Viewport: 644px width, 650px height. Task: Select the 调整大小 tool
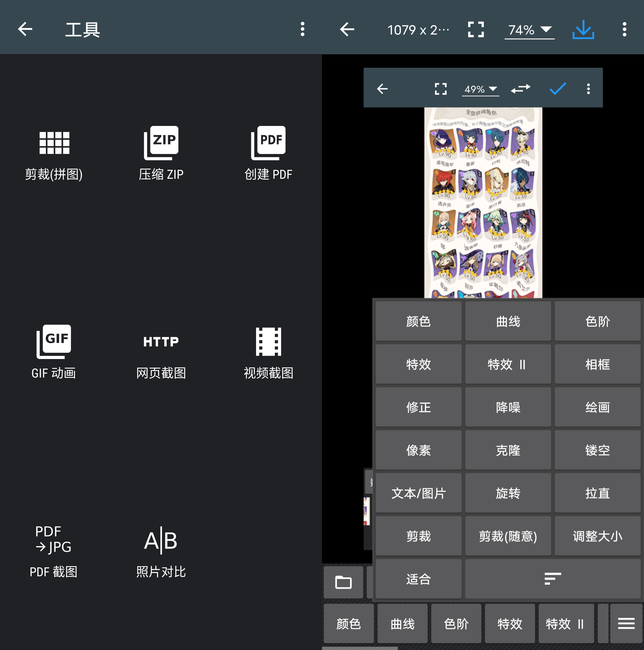[597, 536]
